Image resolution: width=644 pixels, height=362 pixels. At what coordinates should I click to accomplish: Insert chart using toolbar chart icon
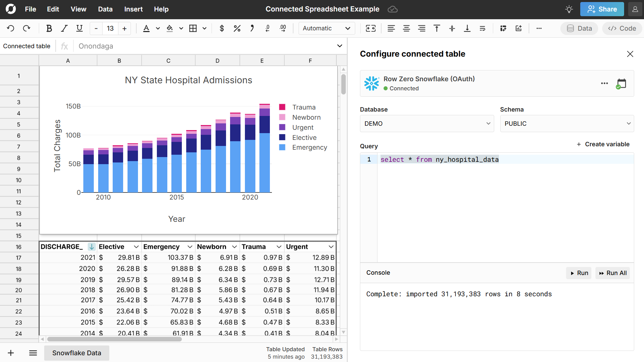pos(519,28)
